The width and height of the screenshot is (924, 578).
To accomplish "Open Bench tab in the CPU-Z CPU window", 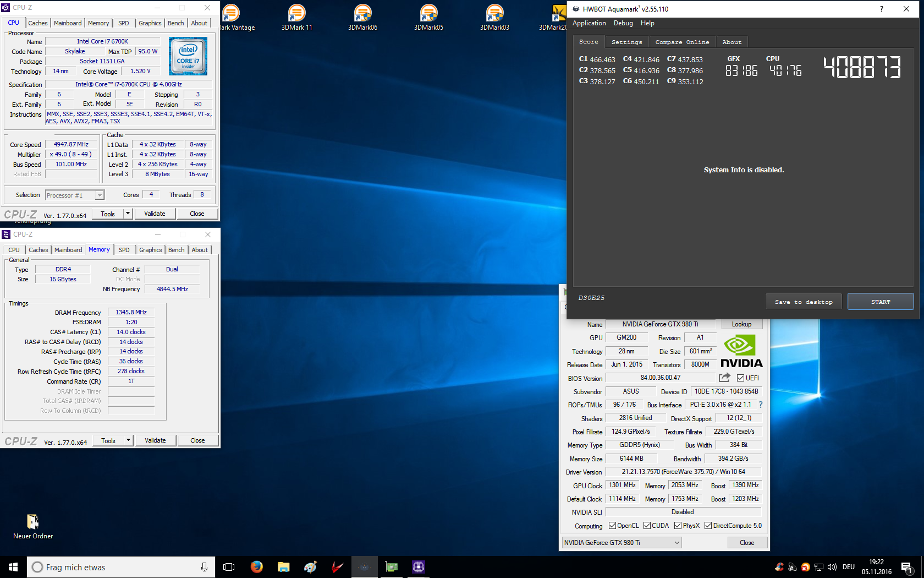I will point(176,23).
